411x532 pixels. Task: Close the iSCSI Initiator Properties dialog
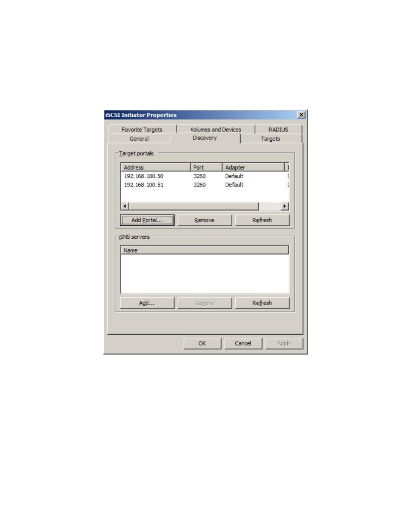[x=301, y=115]
